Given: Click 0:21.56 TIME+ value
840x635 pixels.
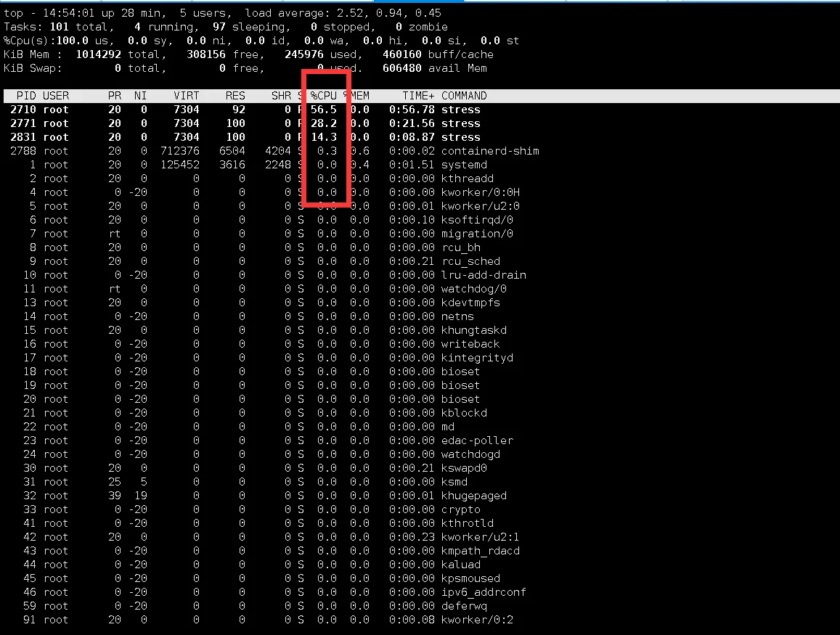Looking at the screenshot, I should 412,123.
